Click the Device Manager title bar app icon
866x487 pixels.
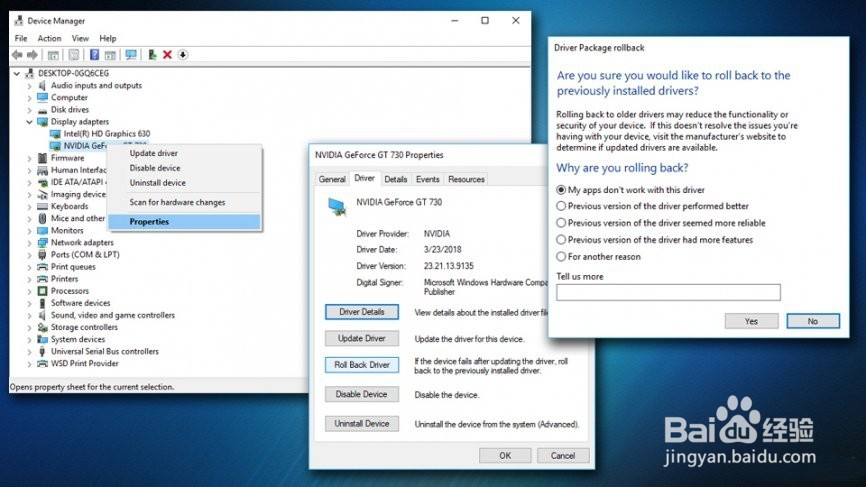(x=19, y=20)
